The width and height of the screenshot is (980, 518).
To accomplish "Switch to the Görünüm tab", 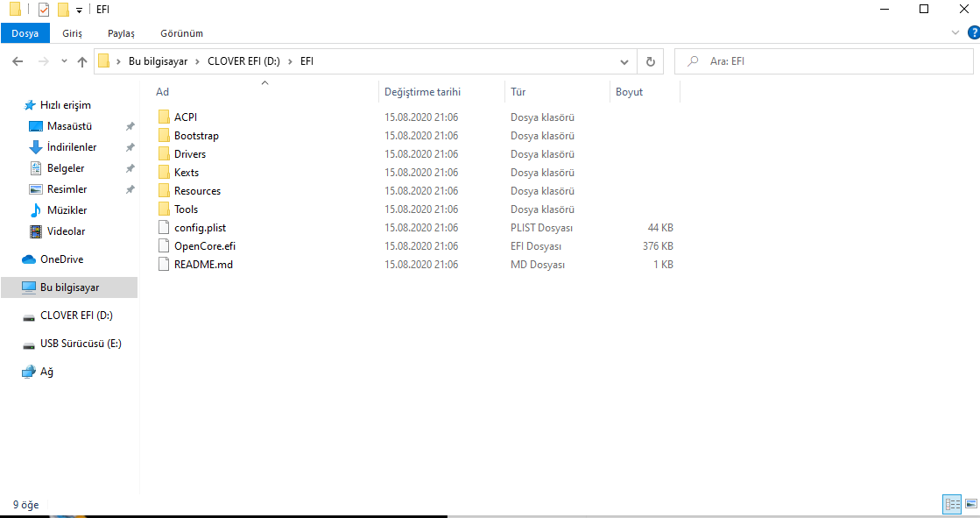I will [x=181, y=33].
